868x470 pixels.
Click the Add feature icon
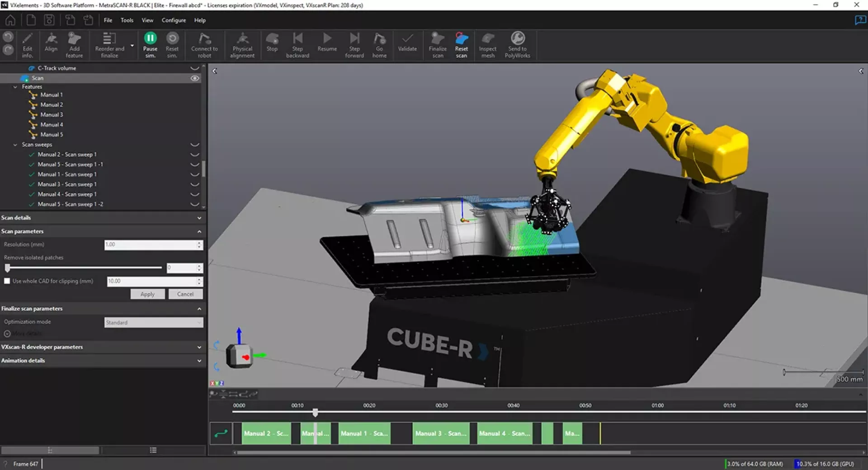[74, 39]
